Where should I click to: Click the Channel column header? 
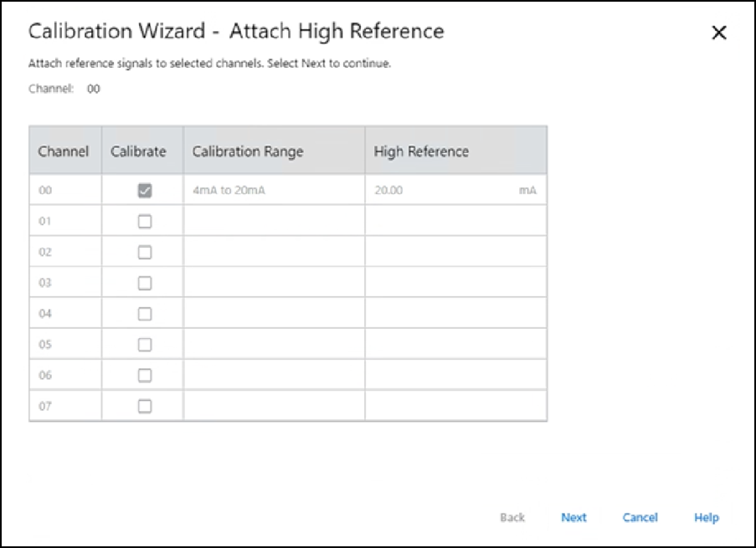coord(64,151)
